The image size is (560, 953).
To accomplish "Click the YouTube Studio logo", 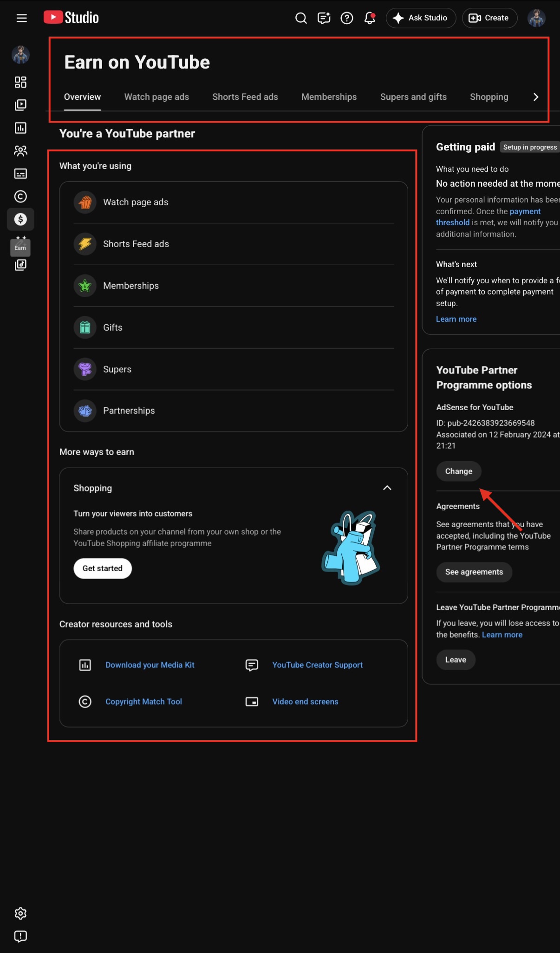I will point(71,18).
